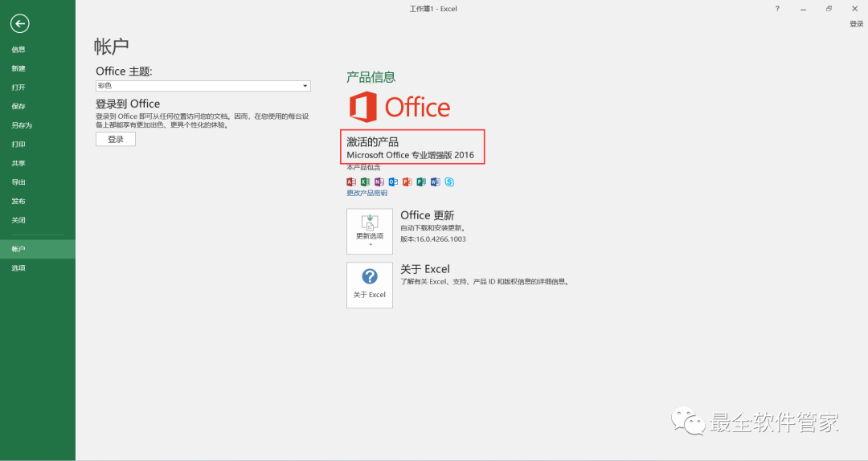
Task: Click 关闭 in the sidebar
Action: 38,220
